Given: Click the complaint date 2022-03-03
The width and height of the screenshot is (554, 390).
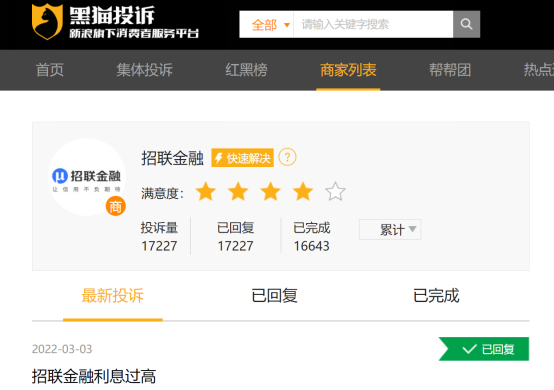Looking at the screenshot, I should tap(62, 349).
